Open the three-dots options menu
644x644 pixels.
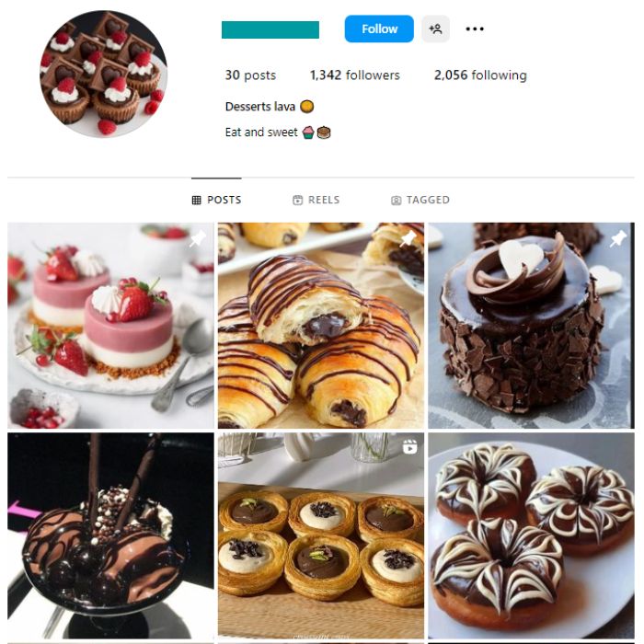(475, 29)
